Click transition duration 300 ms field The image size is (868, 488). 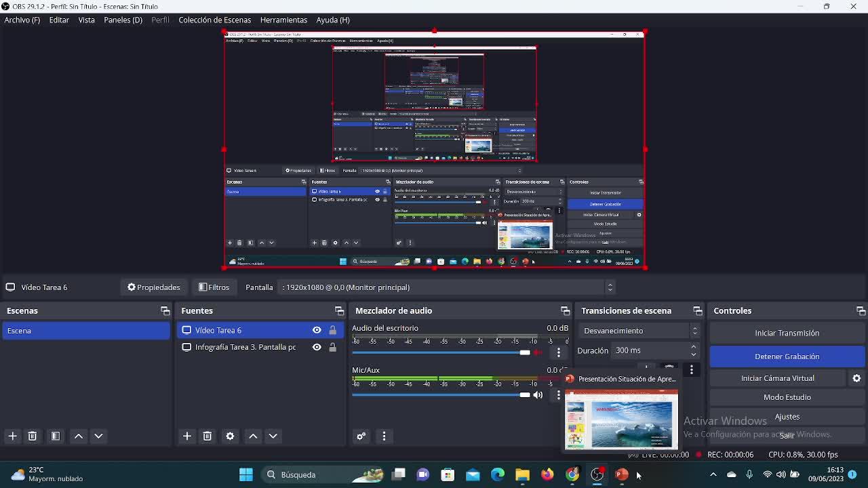pos(649,350)
